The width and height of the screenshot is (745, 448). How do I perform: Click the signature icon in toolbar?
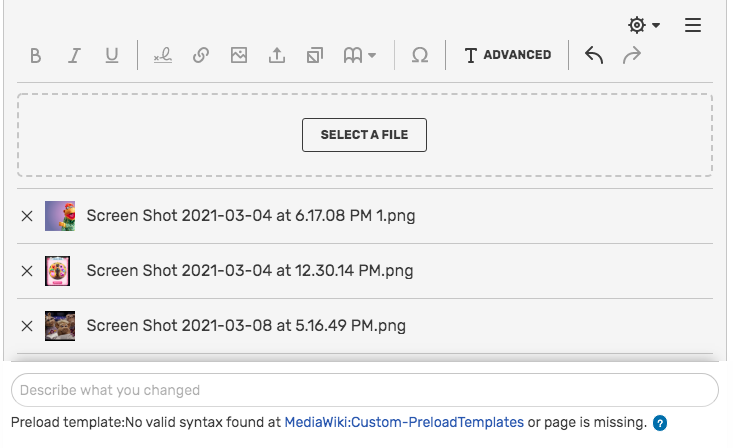pos(163,56)
